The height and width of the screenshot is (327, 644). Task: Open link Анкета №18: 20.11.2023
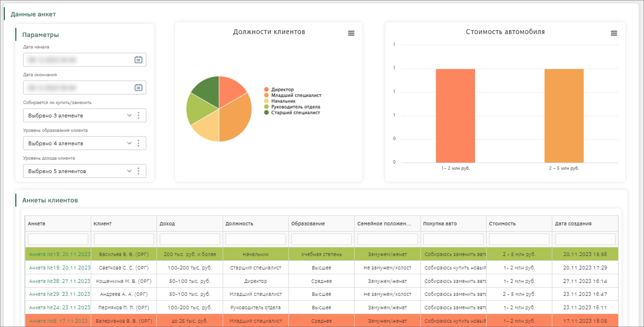60,254
